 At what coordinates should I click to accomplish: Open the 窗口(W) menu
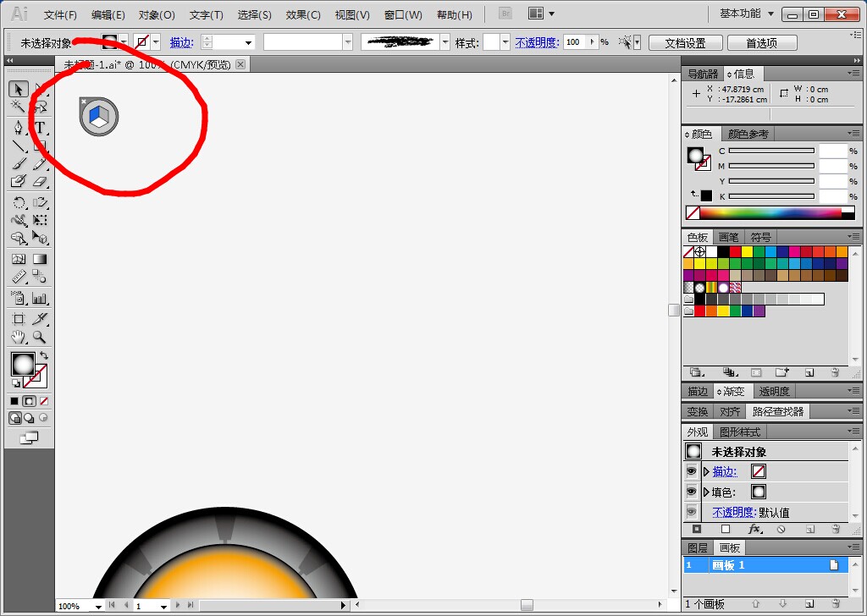(x=402, y=15)
